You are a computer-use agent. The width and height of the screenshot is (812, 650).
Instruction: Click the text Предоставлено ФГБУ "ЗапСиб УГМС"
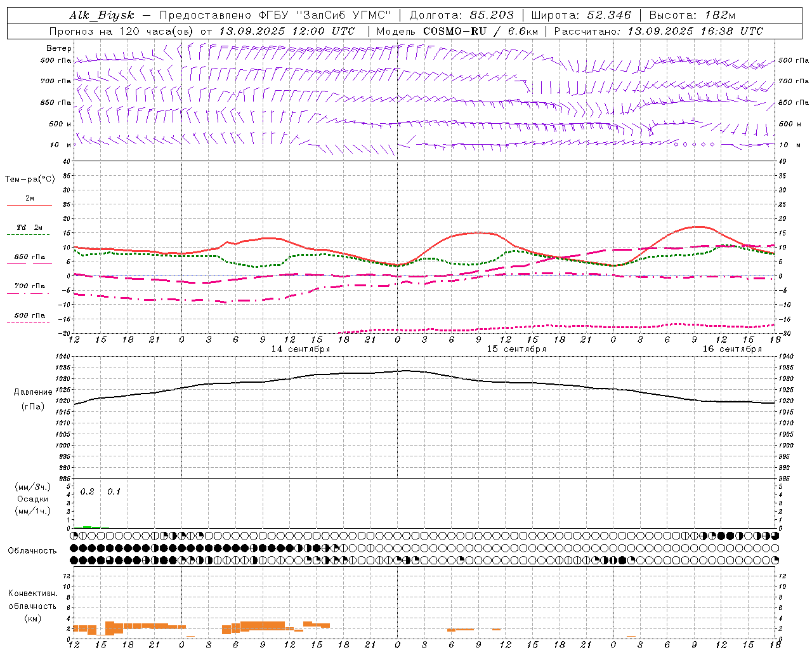275,15
